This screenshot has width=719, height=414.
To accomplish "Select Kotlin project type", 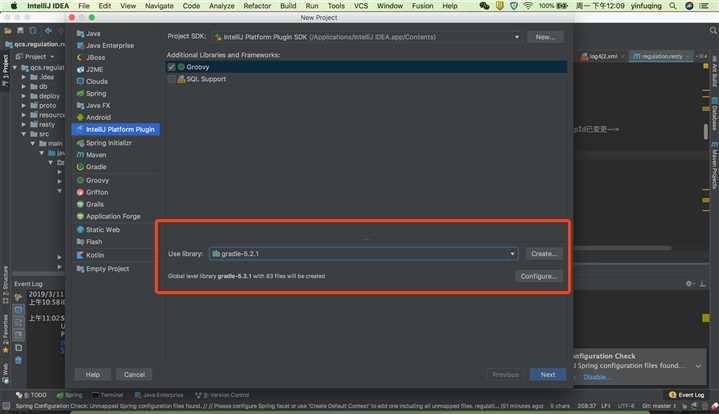I will [x=95, y=255].
